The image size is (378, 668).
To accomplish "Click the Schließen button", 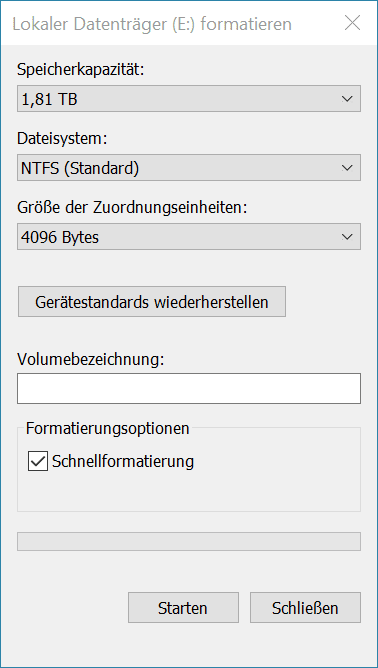I will 305,608.
